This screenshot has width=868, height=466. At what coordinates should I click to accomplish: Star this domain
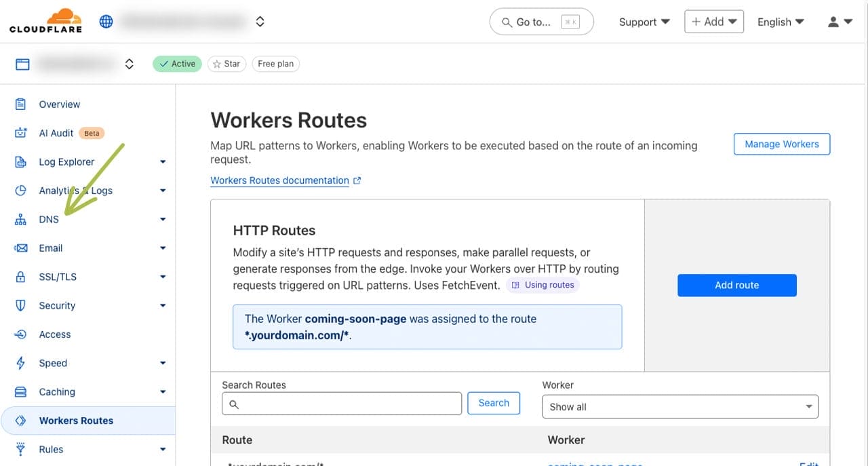tap(226, 64)
